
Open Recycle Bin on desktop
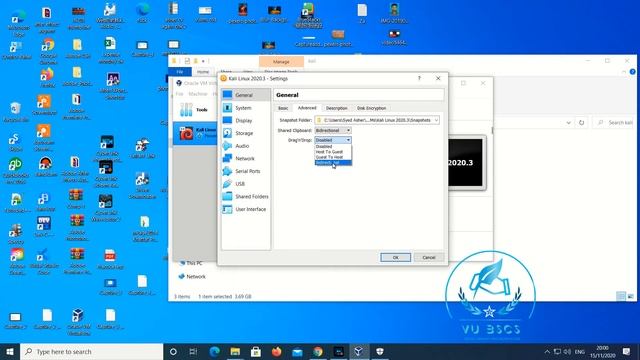pos(16,112)
